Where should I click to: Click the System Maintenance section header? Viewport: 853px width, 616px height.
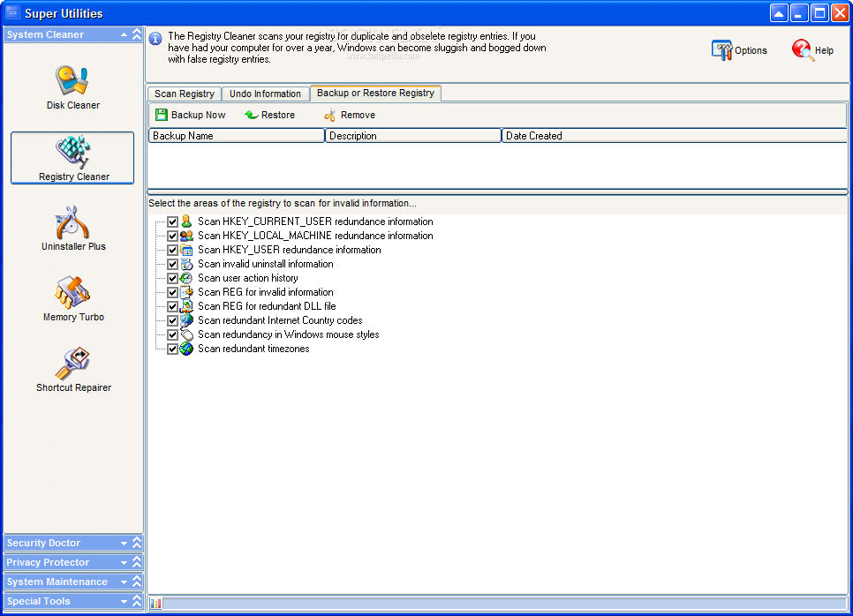(x=73, y=582)
